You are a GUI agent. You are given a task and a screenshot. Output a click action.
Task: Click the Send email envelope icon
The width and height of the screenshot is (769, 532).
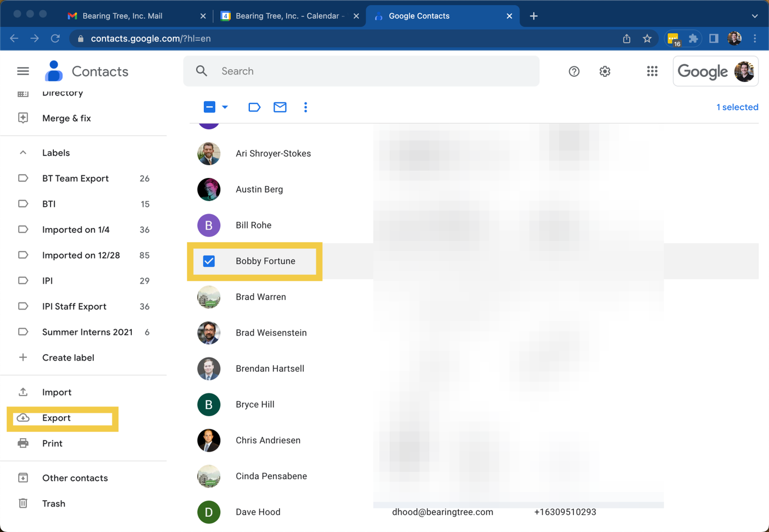pos(280,107)
